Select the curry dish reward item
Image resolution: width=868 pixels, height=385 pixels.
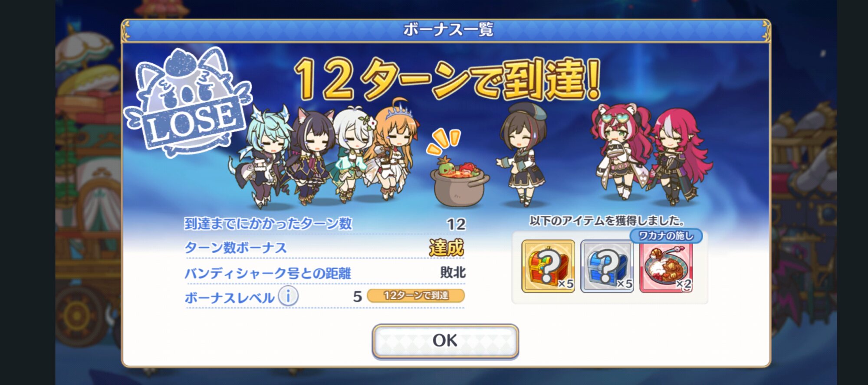tap(666, 267)
